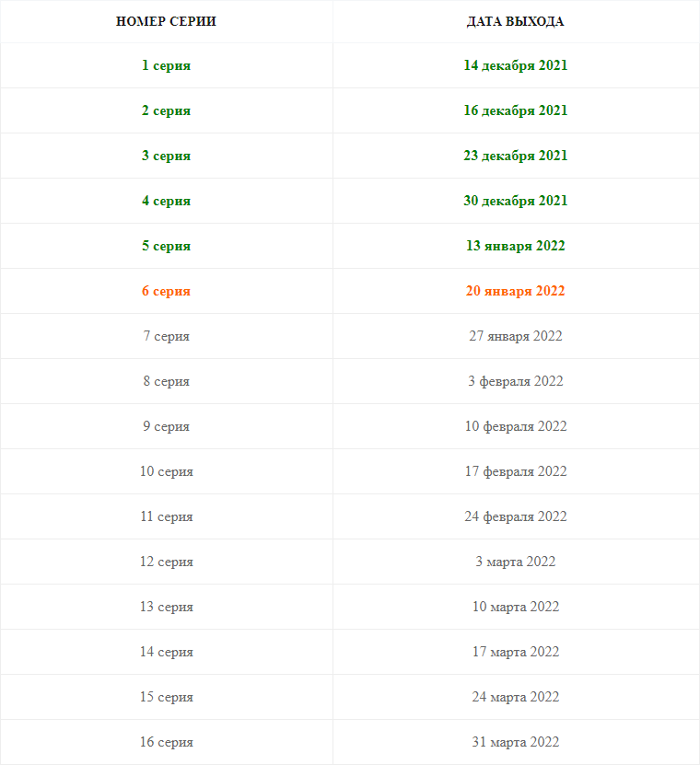This screenshot has width=700, height=765.
Task: Click the date "17 марта 2022"
Action: tap(516, 652)
